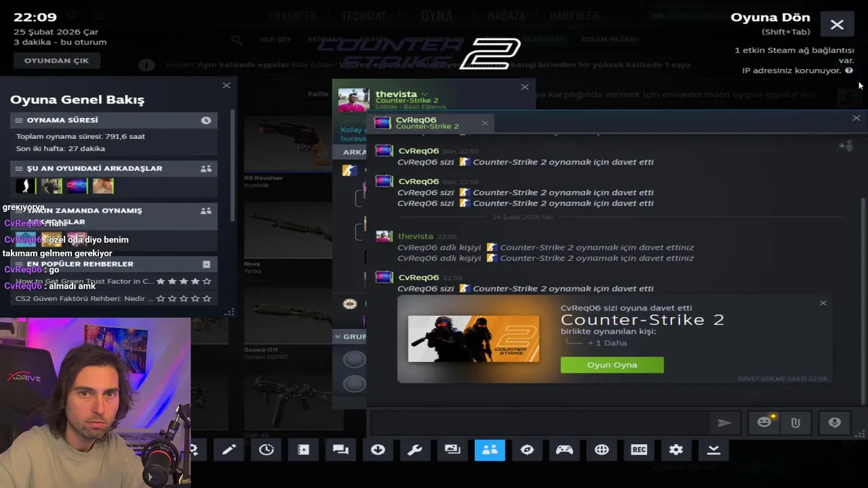The height and width of the screenshot is (488, 868).
Task: Click thevista profile avatar in friends list
Action: tap(354, 100)
